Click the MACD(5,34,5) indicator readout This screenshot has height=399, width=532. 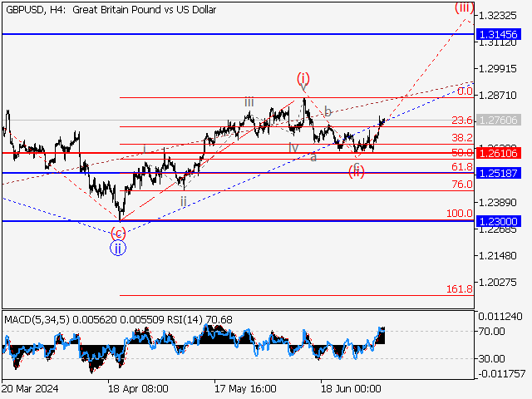pyautogui.click(x=83, y=320)
